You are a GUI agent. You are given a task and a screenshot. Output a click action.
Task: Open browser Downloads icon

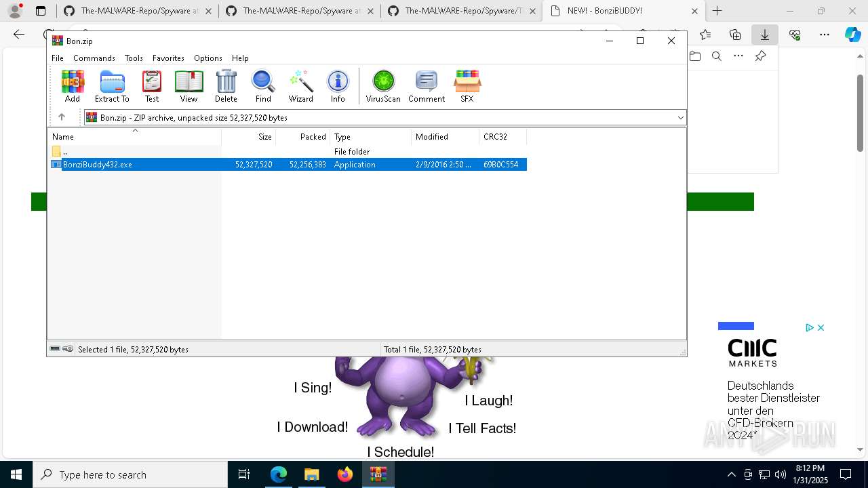[764, 35]
